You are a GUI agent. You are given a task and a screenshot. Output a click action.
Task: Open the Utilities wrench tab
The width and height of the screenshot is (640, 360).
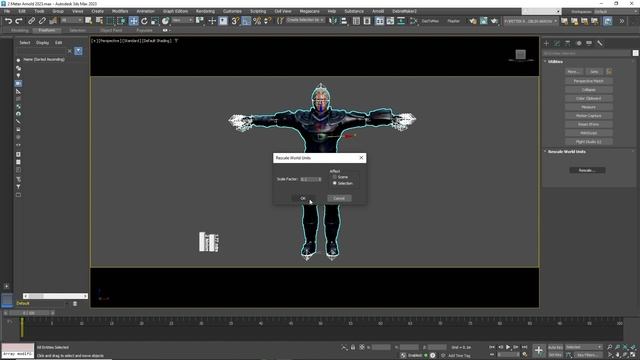tap(600, 43)
